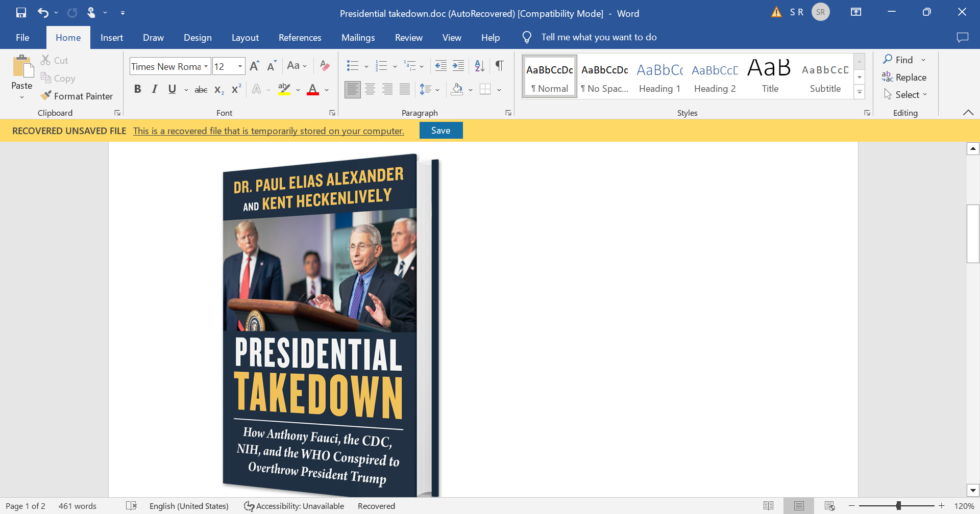
Task: Click the proofing spell check status icon
Action: tap(131, 506)
